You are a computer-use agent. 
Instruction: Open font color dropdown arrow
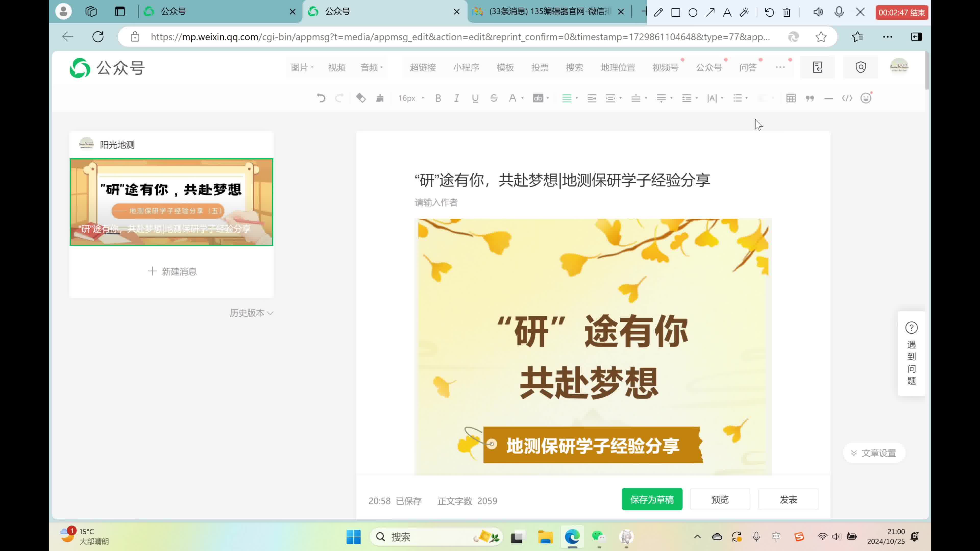coord(523,98)
